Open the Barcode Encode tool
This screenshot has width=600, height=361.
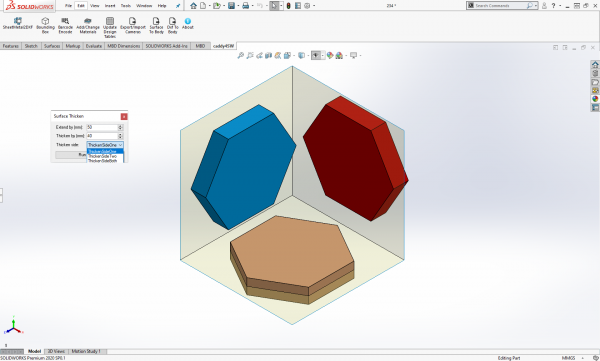(x=65, y=25)
